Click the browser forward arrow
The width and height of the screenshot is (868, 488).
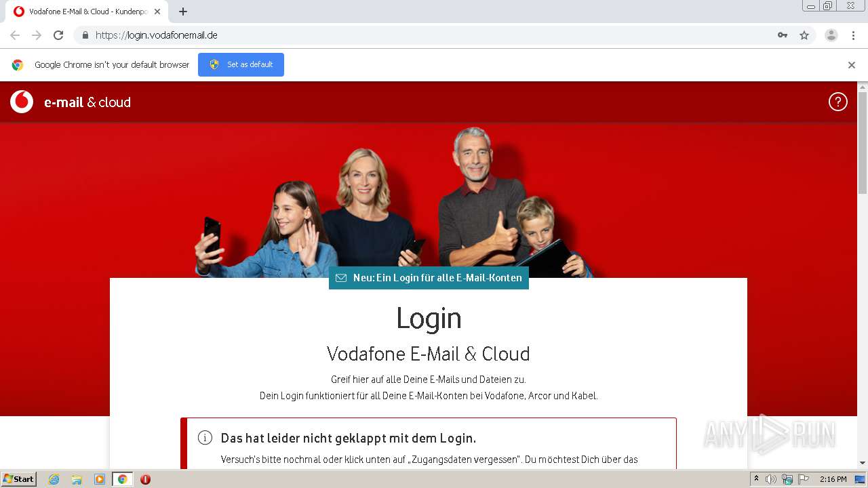[37, 35]
